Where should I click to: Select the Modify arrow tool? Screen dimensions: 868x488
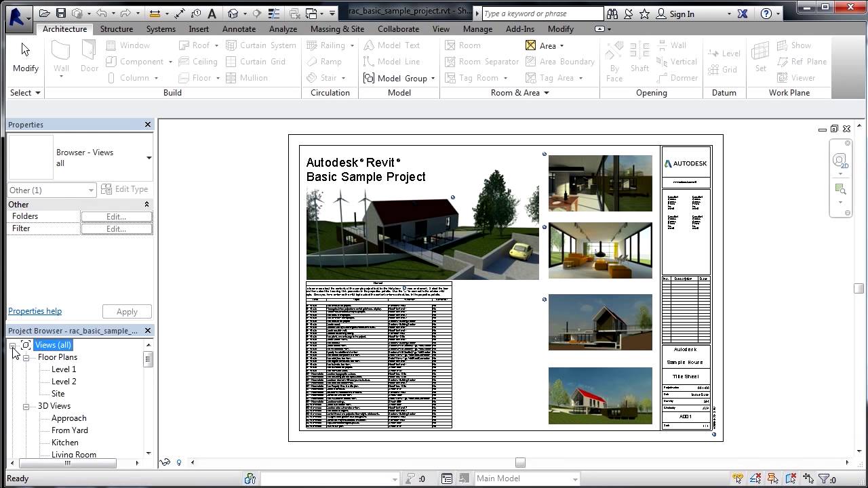coord(26,58)
